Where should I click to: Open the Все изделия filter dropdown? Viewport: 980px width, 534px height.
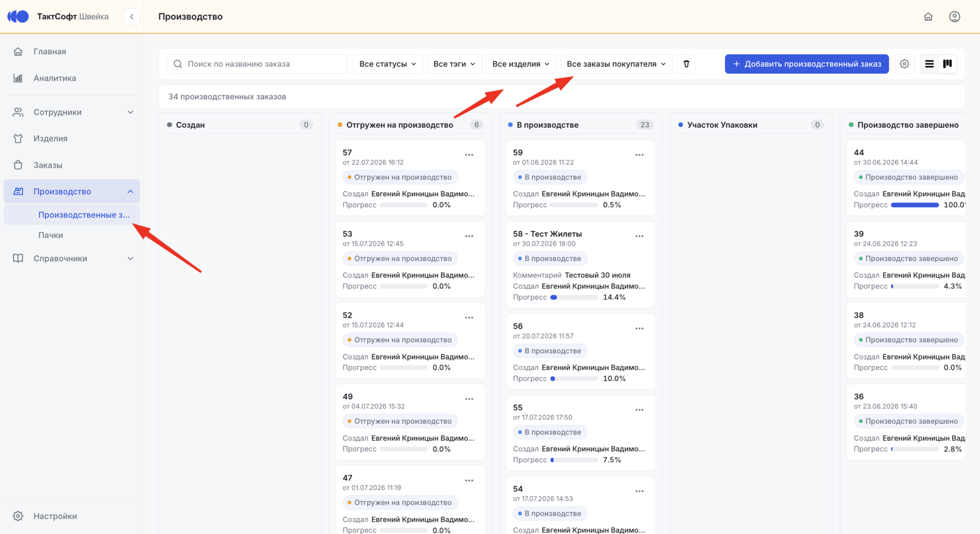(521, 64)
